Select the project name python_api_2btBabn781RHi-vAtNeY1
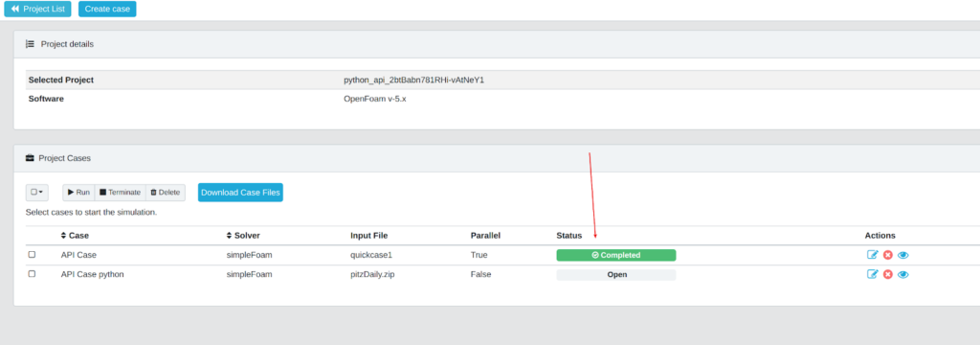 [414, 80]
